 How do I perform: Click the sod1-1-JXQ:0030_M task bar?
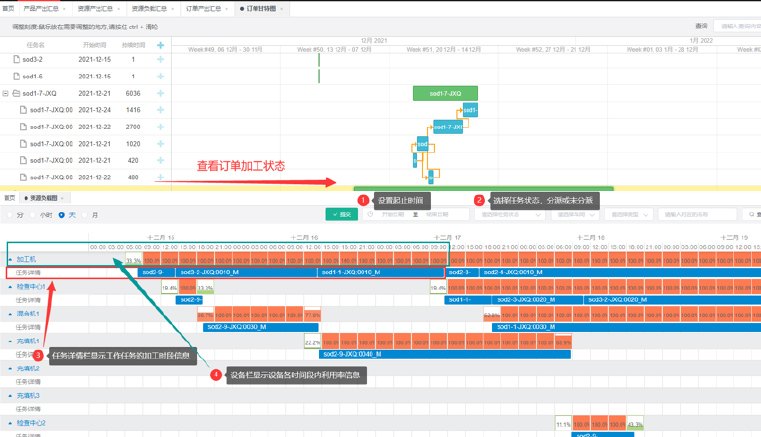click(626, 327)
